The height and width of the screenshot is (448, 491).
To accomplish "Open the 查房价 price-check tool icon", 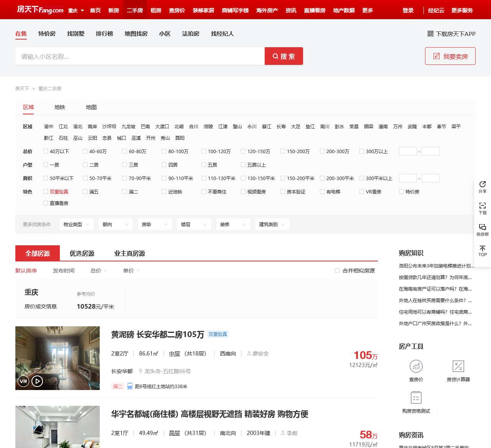I will coord(416,367).
